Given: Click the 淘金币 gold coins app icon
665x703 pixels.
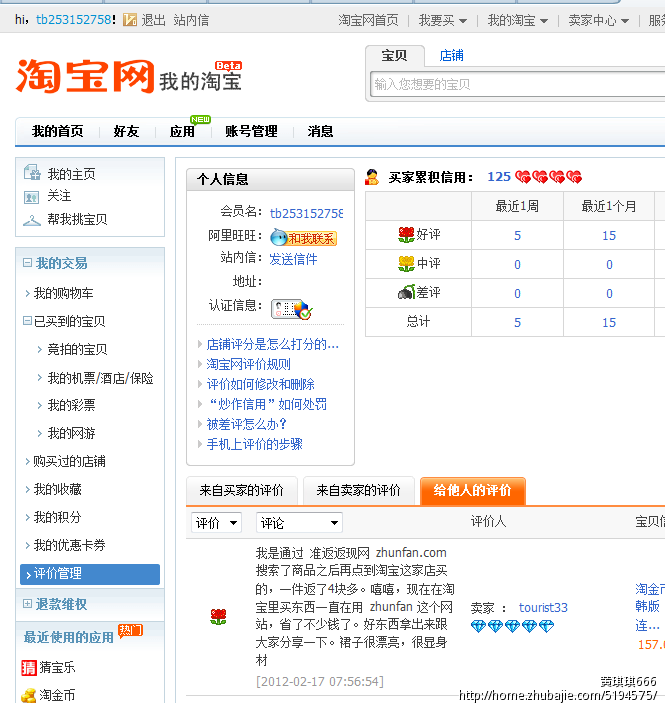Looking at the screenshot, I should 29,695.
